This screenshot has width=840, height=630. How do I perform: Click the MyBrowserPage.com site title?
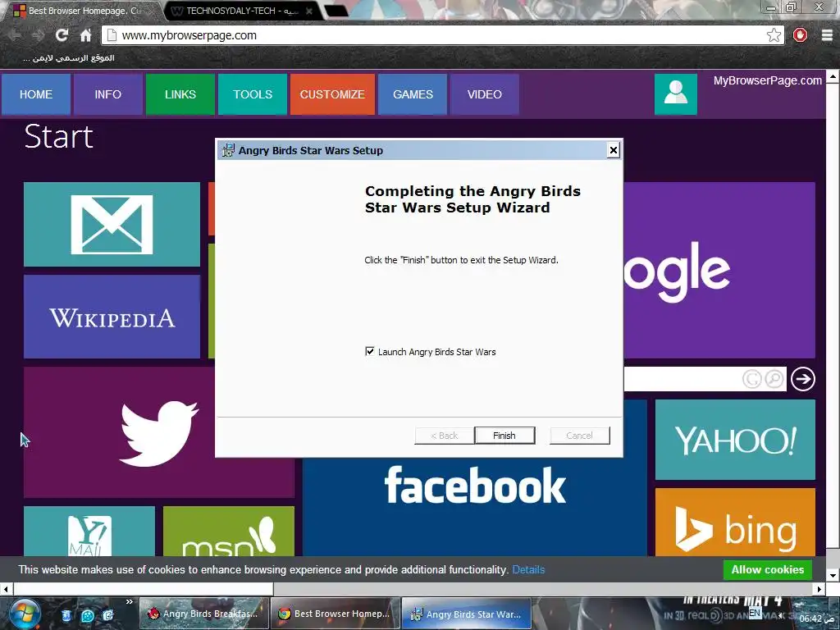[767, 81]
